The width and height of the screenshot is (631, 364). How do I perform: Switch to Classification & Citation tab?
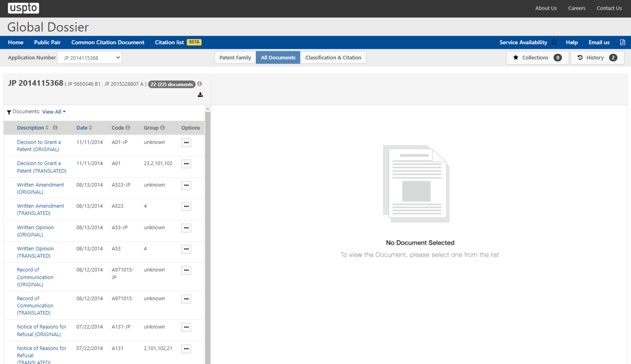click(x=333, y=57)
